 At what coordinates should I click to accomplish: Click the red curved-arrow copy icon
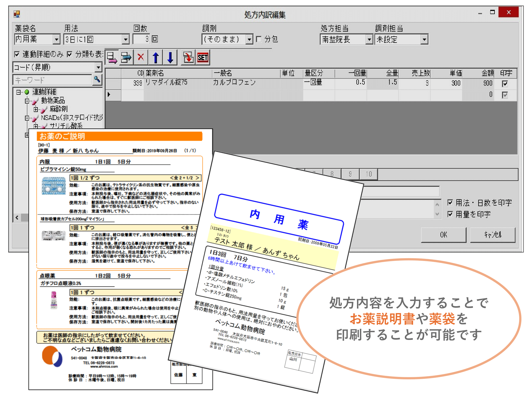pyautogui.click(x=188, y=57)
